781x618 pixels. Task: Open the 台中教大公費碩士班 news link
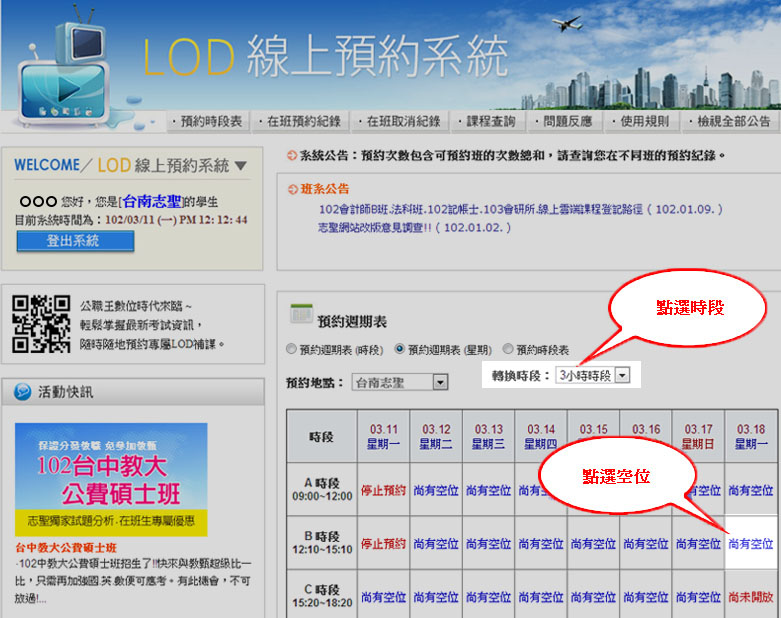point(66,548)
